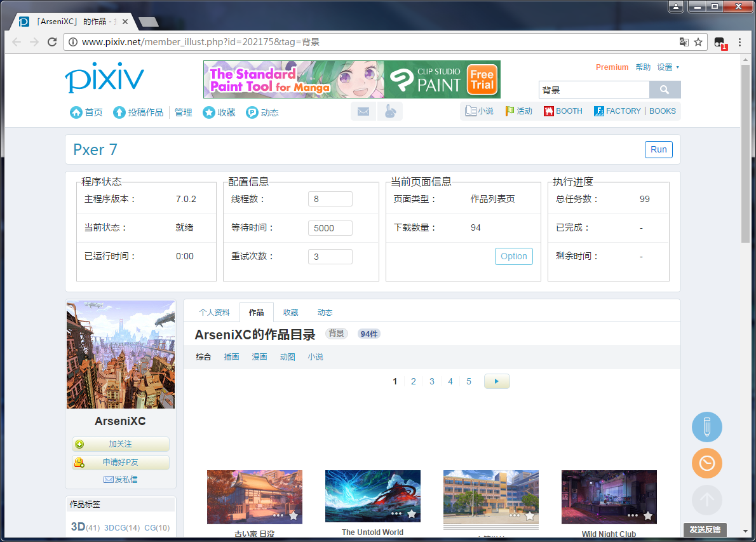Viewport: 756px width, 542px height.
Task: Click the translate page icon
Action: pos(684,42)
